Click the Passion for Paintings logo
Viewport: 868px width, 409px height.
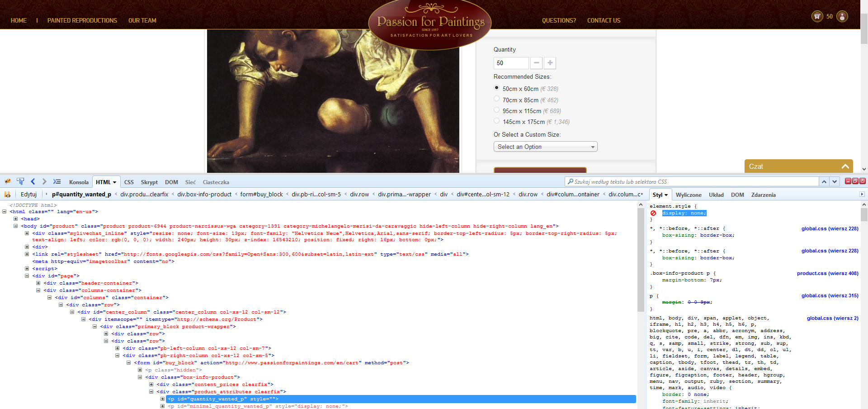(430, 24)
